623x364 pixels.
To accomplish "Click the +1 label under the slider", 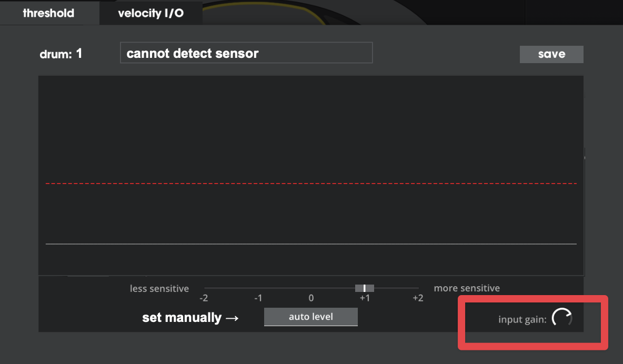I will [x=365, y=298].
